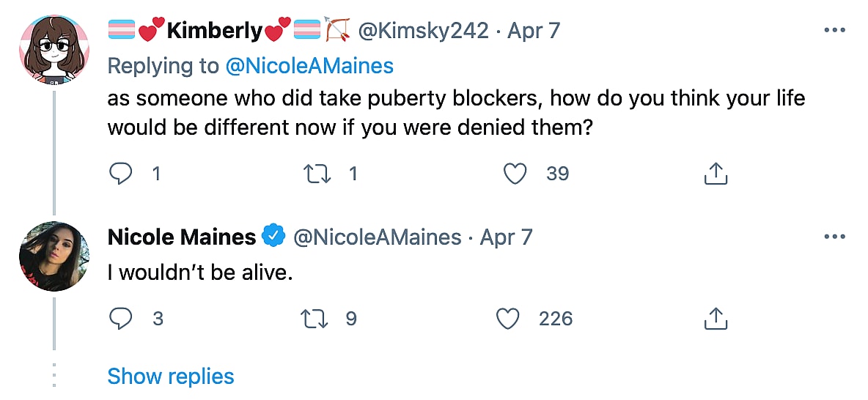Open Nicole Maines display name profile link
This screenshot has width=868, height=400.
(182, 237)
